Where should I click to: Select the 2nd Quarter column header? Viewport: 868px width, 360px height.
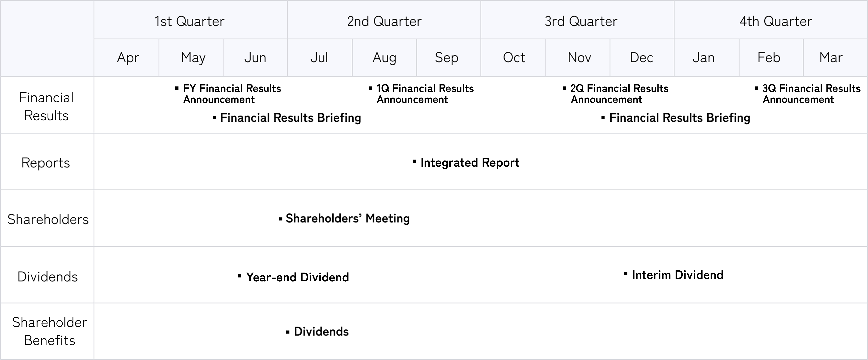[384, 21]
